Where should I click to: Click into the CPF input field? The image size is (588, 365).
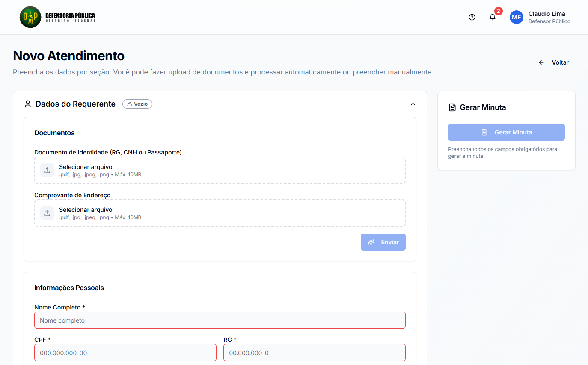[125, 353]
